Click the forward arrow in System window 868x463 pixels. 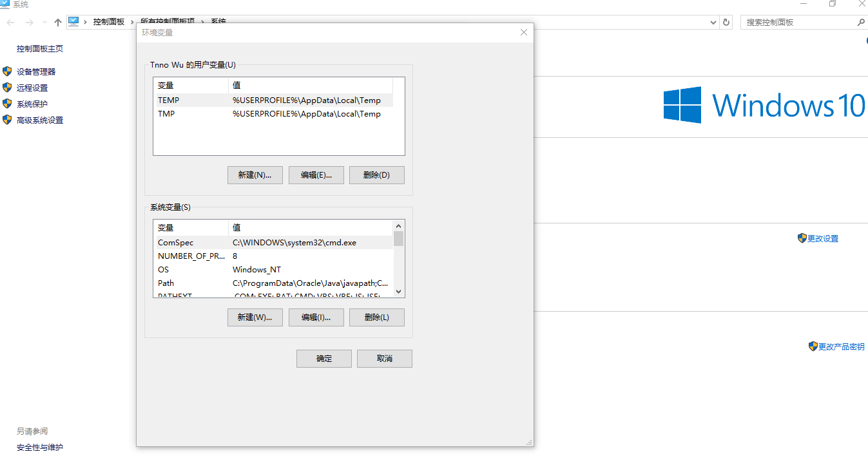29,23
